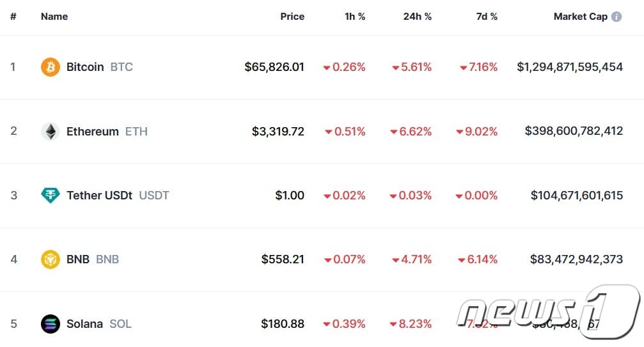Sort by the Market Cap column header
644x347 pixels.
pyautogui.click(x=580, y=17)
